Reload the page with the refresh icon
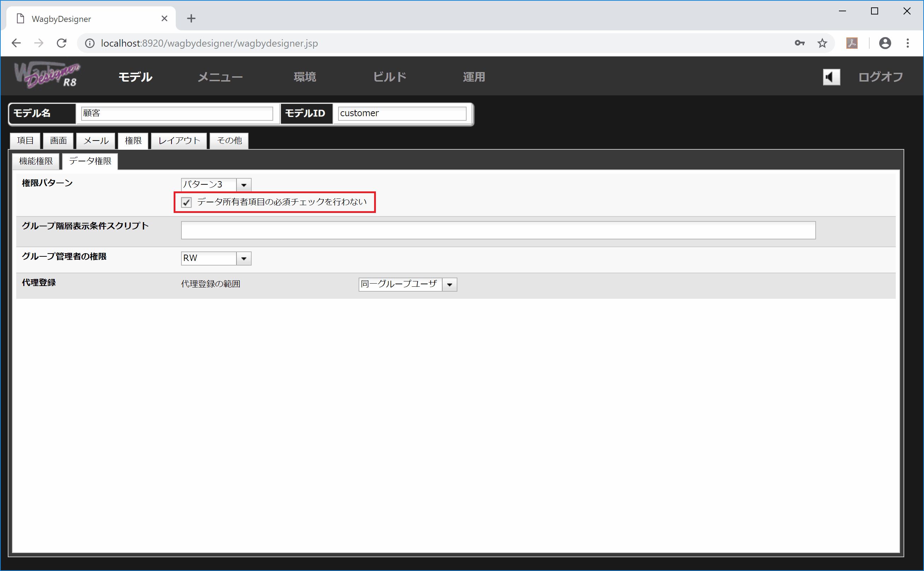The height and width of the screenshot is (571, 924). point(61,43)
